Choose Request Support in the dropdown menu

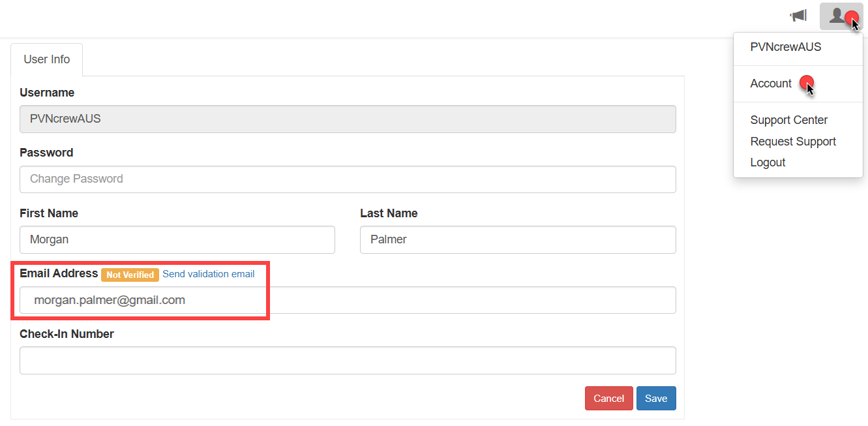793,141
